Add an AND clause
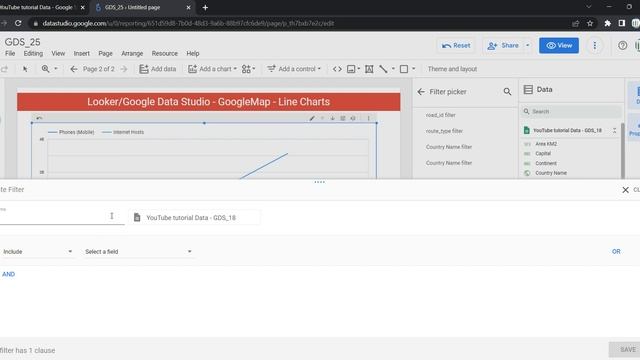The width and height of the screenshot is (640, 360). (x=8, y=274)
